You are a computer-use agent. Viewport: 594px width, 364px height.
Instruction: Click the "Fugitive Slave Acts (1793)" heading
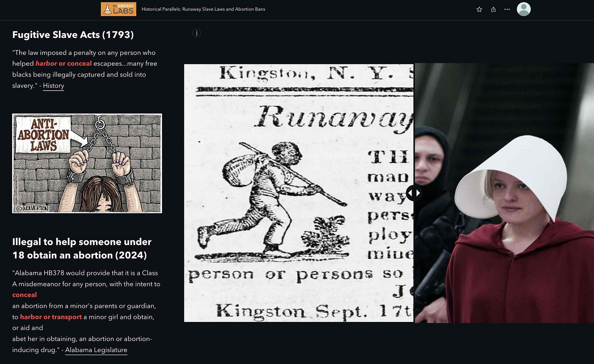pos(73,35)
